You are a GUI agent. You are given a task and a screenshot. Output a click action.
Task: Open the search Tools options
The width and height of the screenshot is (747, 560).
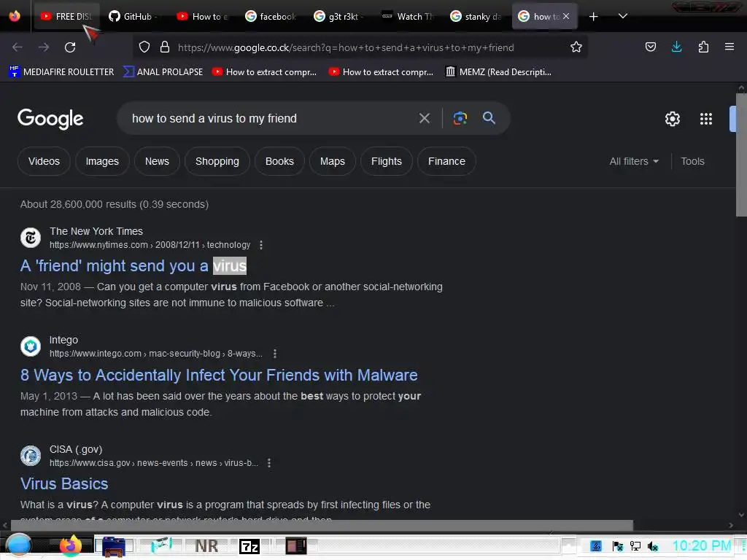[692, 161]
